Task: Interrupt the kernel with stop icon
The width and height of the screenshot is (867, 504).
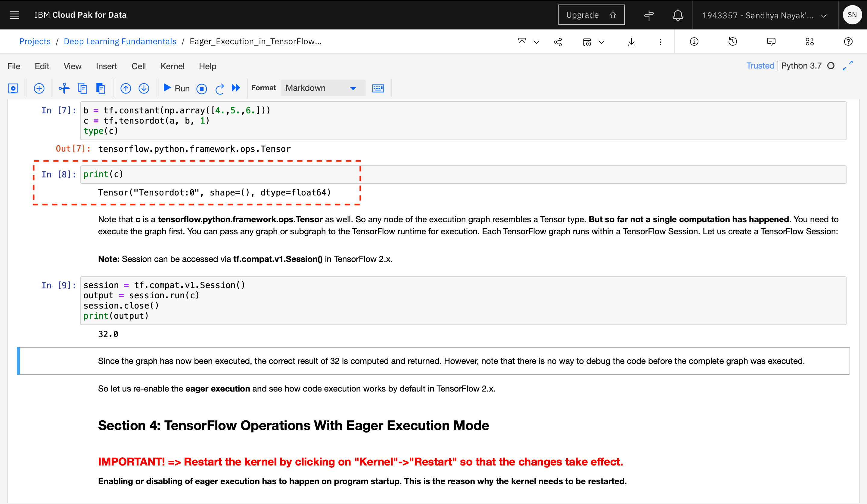Action: tap(202, 88)
